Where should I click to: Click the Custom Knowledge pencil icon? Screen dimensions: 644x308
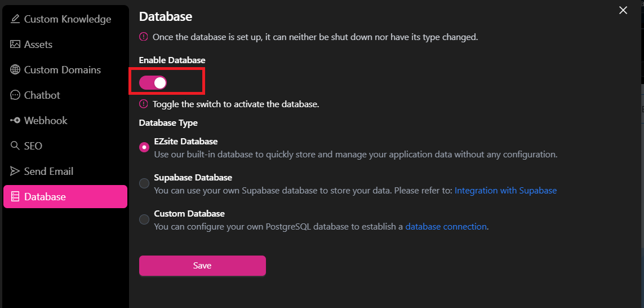tap(15, 19)
